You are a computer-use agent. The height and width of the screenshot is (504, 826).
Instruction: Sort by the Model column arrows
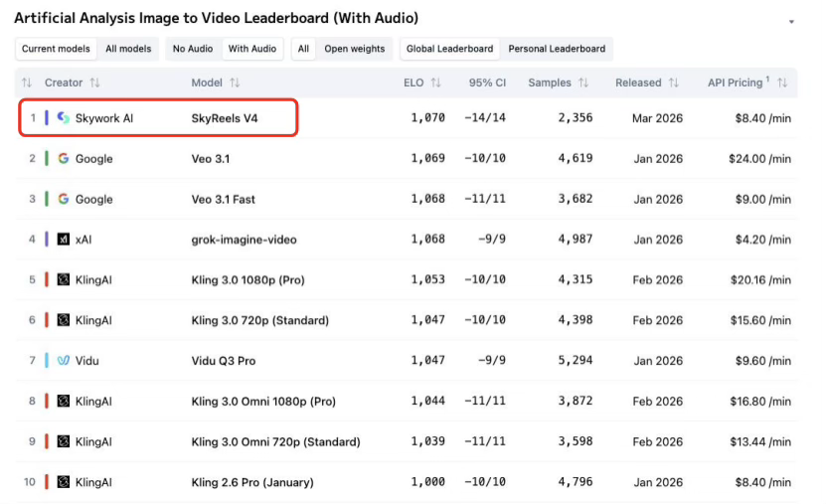236,83
